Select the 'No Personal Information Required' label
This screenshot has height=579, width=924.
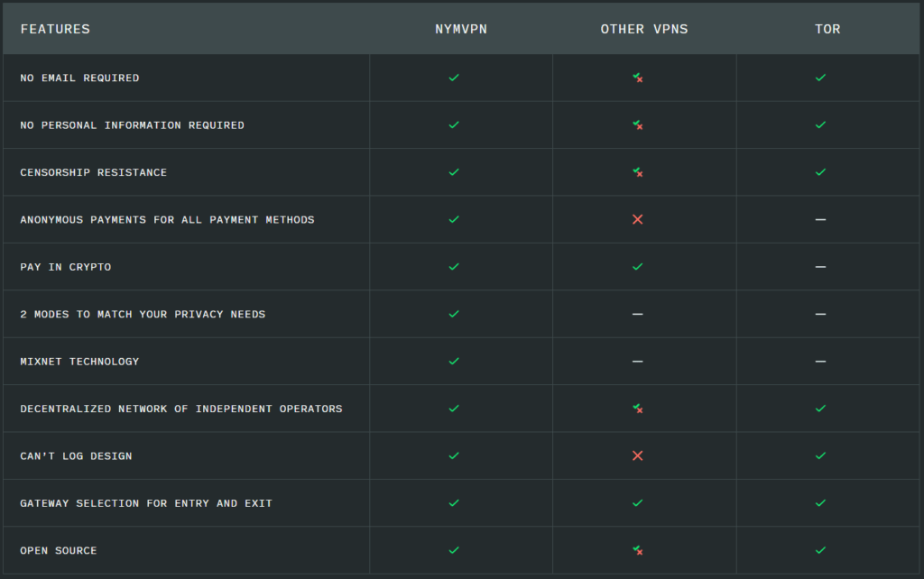click(x=132, y=124)
